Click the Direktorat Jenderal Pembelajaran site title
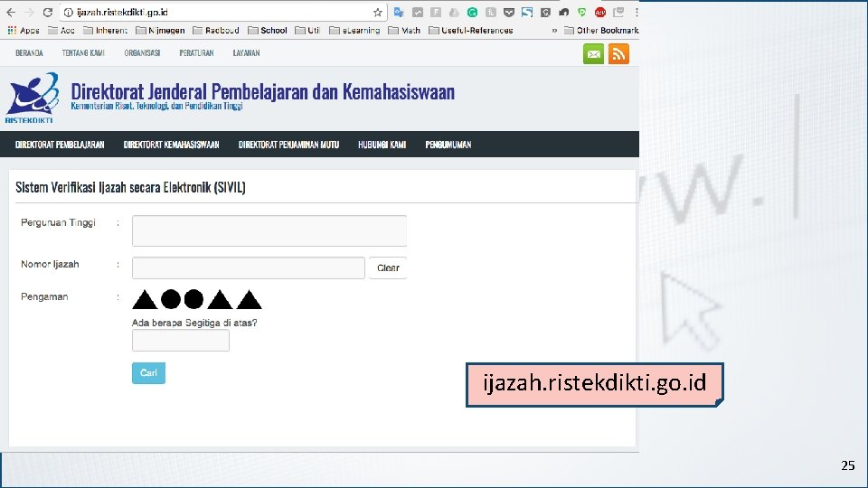 (x=262, y=91)
